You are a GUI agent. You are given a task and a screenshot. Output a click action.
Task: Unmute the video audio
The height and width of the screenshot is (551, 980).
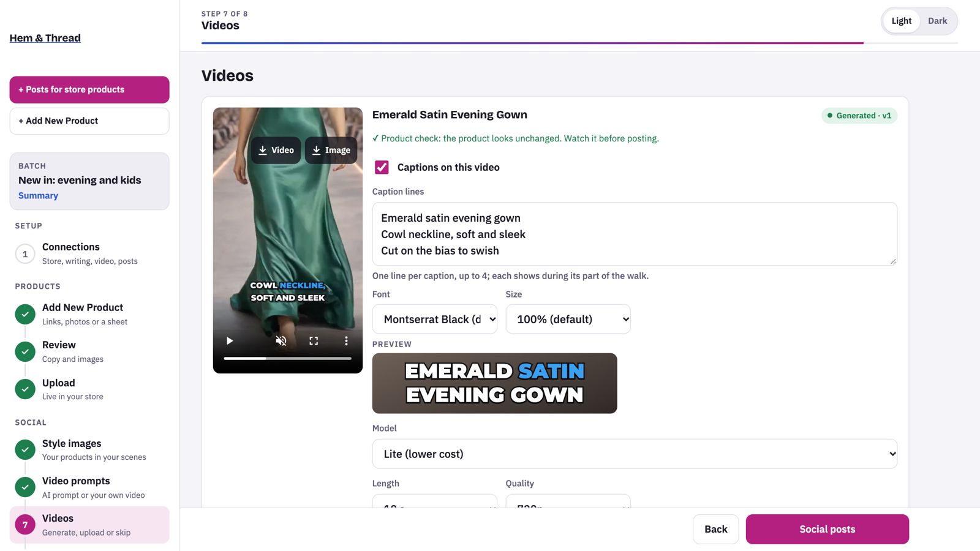point(281,341)
